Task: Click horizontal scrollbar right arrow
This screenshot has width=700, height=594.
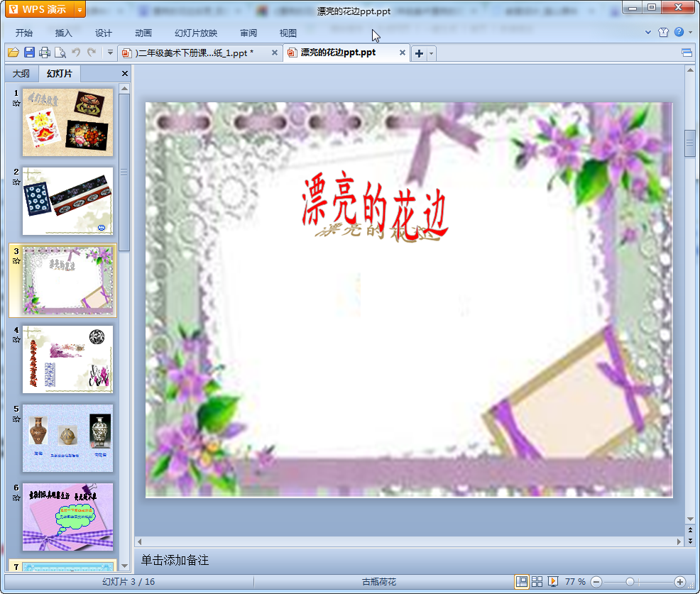Action: [x=679, y=541]
